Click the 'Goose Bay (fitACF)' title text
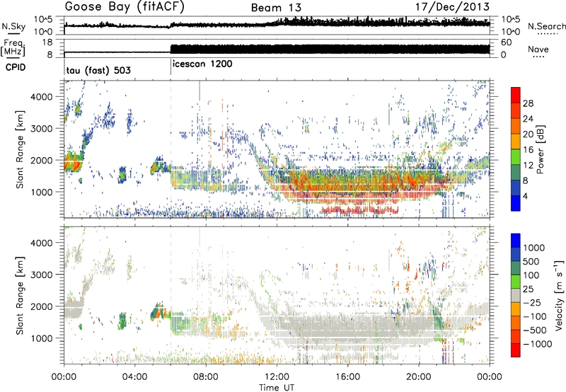 [125, 7]
